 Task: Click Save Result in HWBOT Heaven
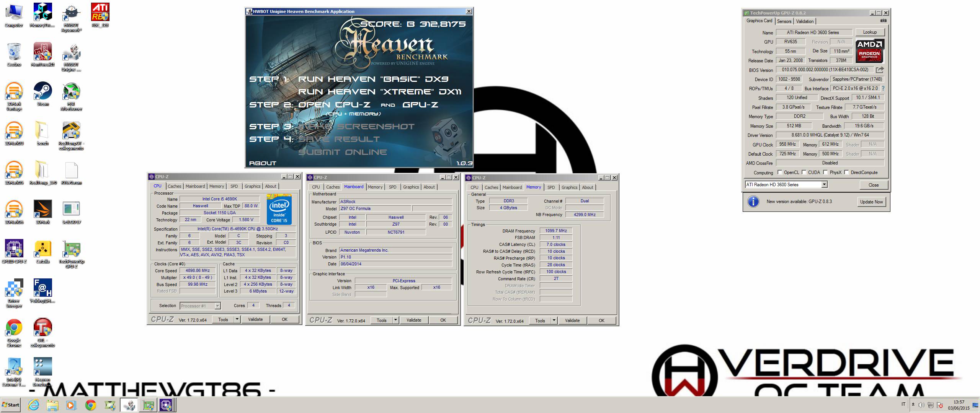pyautogui.click(x=339, y=139)
